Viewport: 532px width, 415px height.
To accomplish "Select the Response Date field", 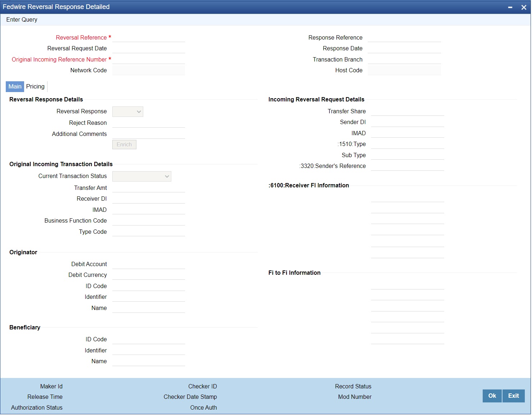I will click(x=404, y=49).
